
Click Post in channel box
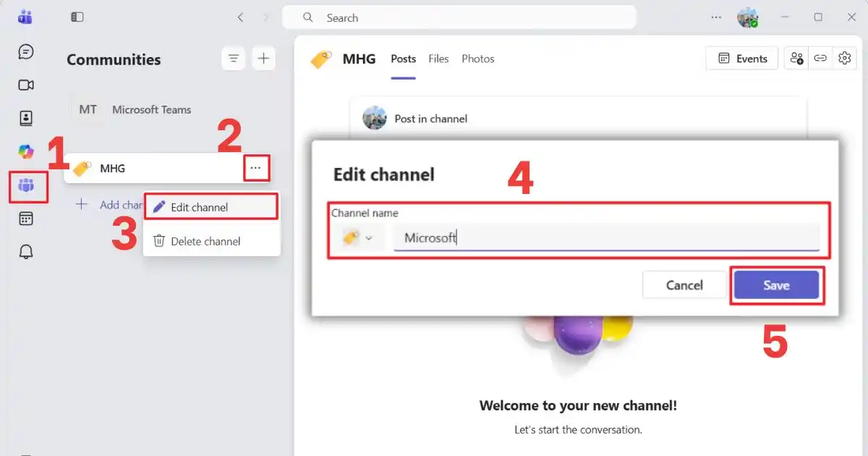578,118
